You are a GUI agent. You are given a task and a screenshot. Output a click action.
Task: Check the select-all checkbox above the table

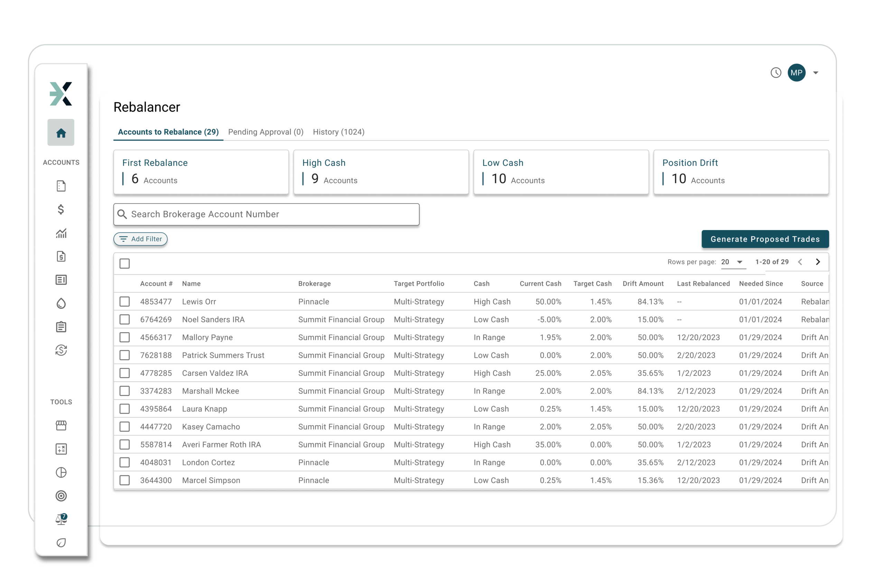124,264
